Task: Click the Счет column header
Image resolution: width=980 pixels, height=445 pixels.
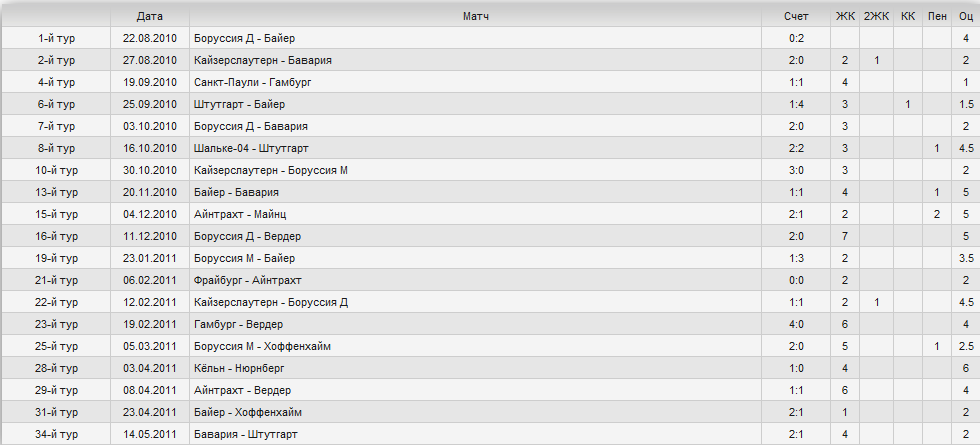Action: click(796, 17)
